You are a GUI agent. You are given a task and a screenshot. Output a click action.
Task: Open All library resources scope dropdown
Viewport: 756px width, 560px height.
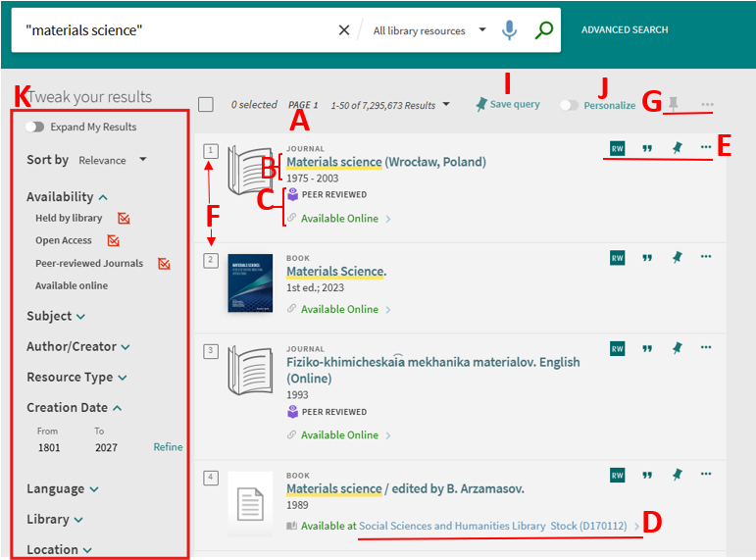coord(429,30)
